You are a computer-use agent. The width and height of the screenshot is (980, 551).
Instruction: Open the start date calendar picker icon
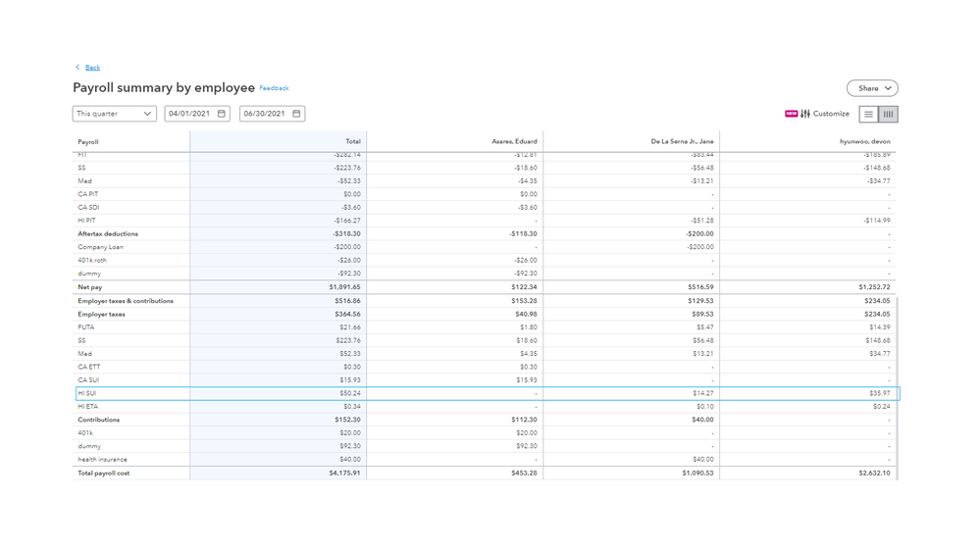point(222,114)
